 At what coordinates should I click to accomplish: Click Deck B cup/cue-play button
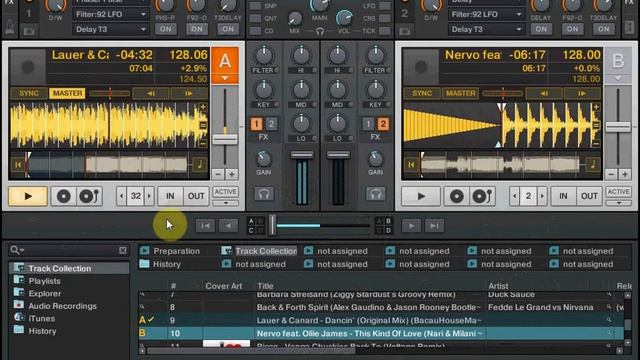tap(482, 196)
